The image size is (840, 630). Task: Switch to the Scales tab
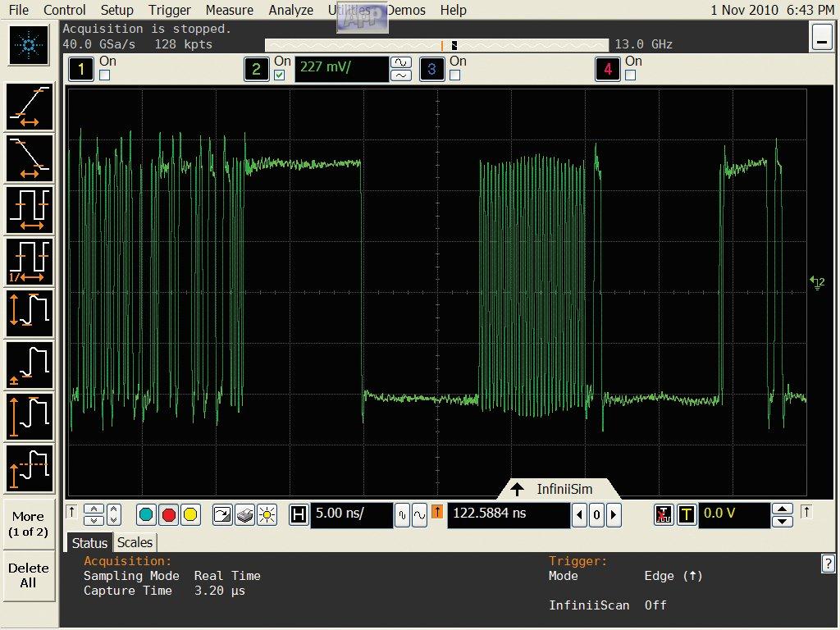[x=135, y=542]
